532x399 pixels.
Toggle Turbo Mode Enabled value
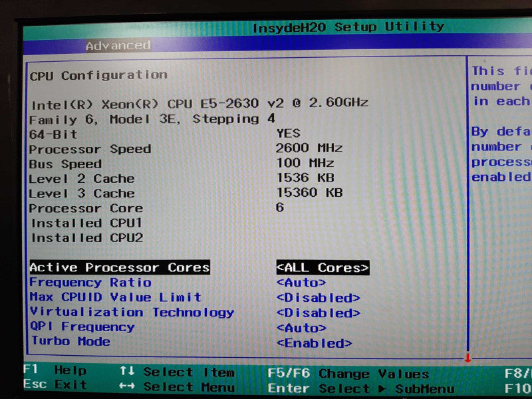click(x=314, y=343)
